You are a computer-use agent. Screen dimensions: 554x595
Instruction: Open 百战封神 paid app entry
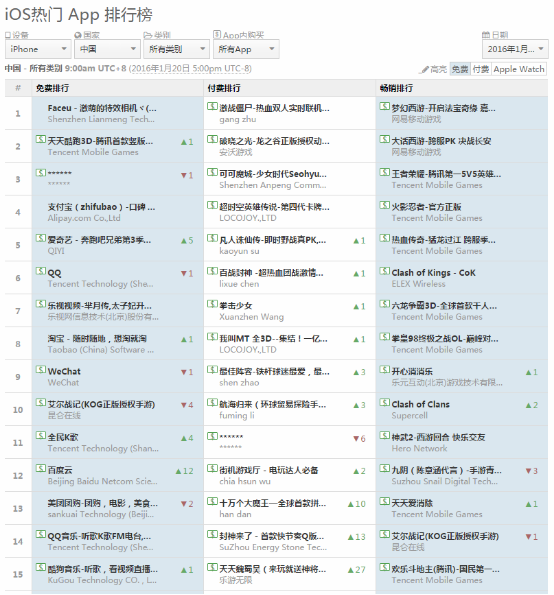click(x=271, y=273)
